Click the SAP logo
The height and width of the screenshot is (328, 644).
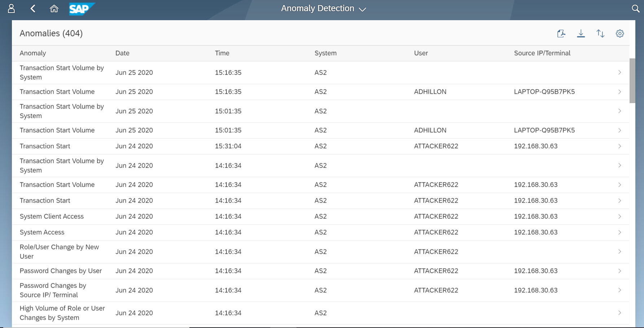[x=82, y=9]
